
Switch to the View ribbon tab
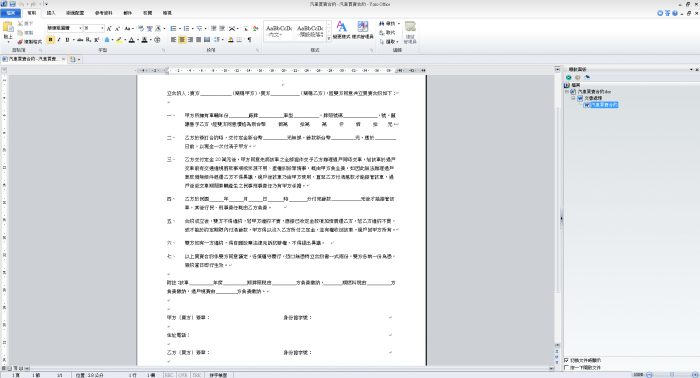pos(167,13)
